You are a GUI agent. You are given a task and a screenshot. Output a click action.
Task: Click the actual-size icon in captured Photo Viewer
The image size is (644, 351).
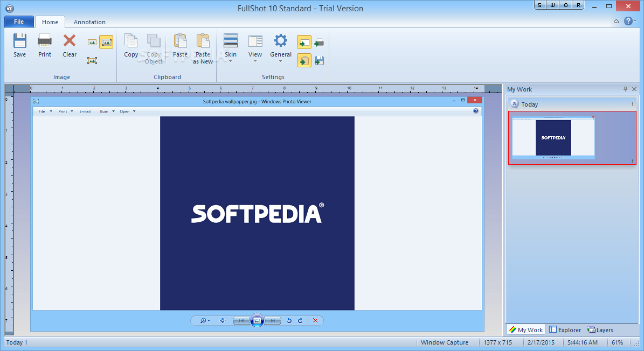tap(222, 321)
